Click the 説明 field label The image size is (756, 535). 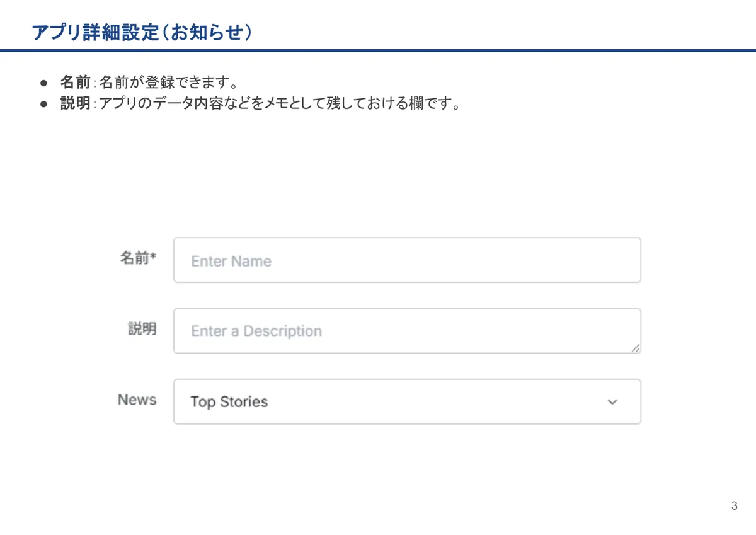(x=142, y=329)
